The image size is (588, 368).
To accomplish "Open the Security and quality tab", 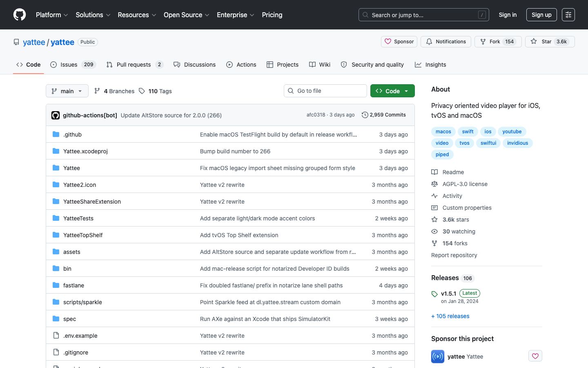I will (372, 65).
